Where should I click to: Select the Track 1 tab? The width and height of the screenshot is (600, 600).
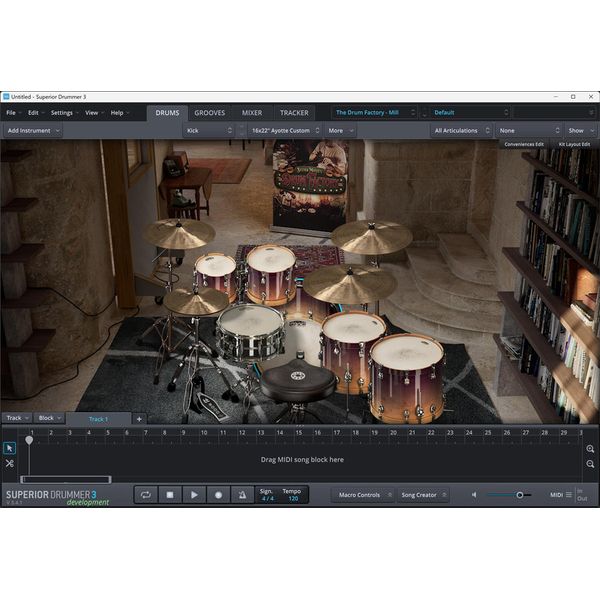[98, 419]
